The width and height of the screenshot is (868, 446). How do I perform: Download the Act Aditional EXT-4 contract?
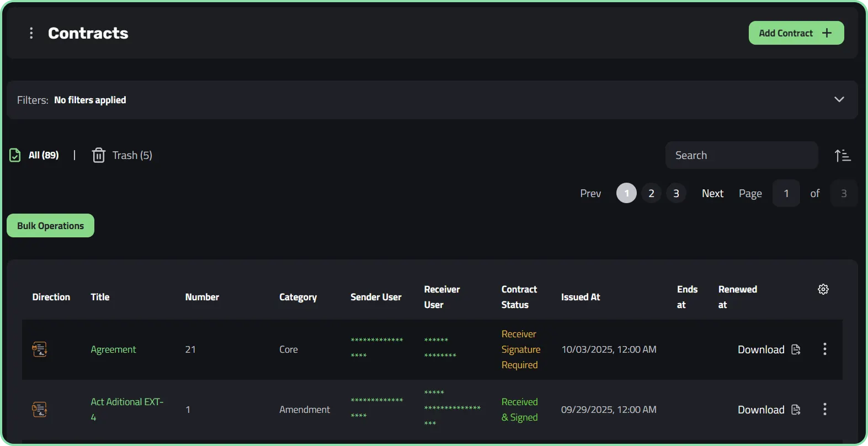[761, 410]
